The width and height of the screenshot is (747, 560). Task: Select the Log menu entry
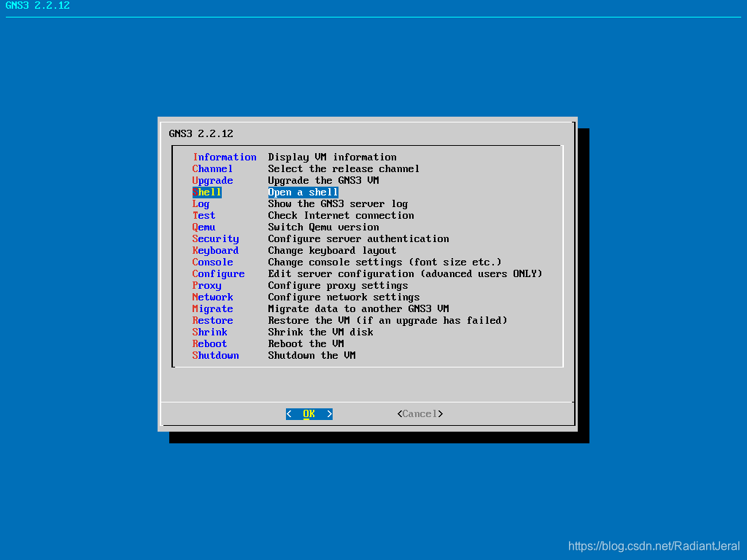(201, 204)
